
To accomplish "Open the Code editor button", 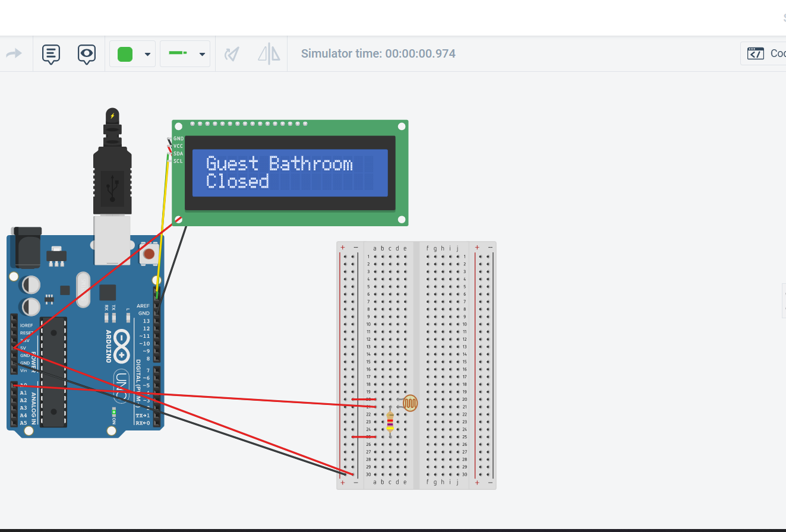I will point(766,53).
